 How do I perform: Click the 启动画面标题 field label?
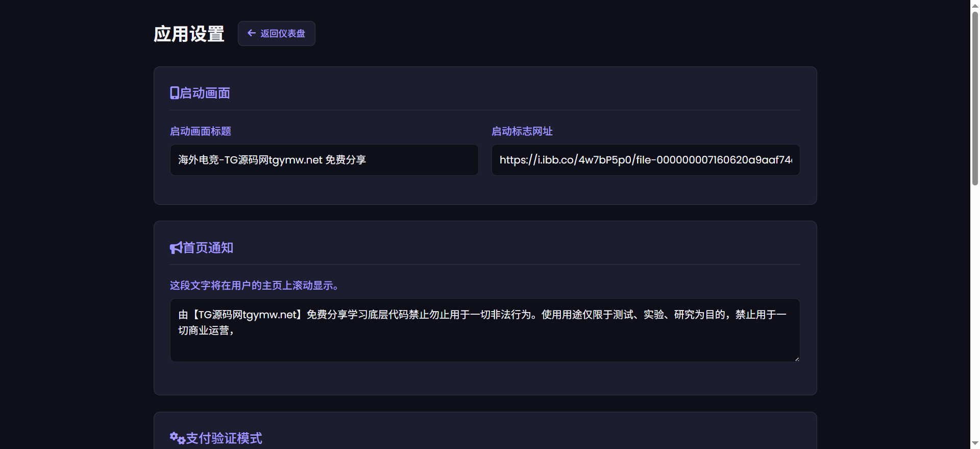[x=200, y=131]
